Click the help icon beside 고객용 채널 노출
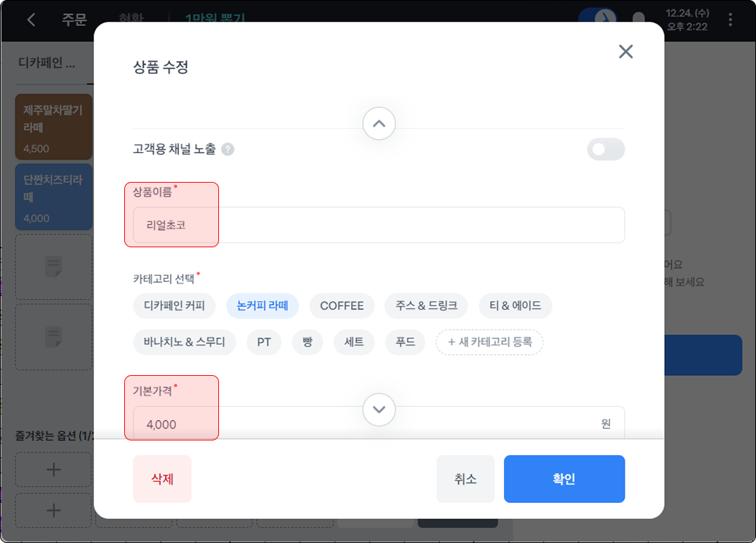This screenshot has width=756, height=543. 227,149
